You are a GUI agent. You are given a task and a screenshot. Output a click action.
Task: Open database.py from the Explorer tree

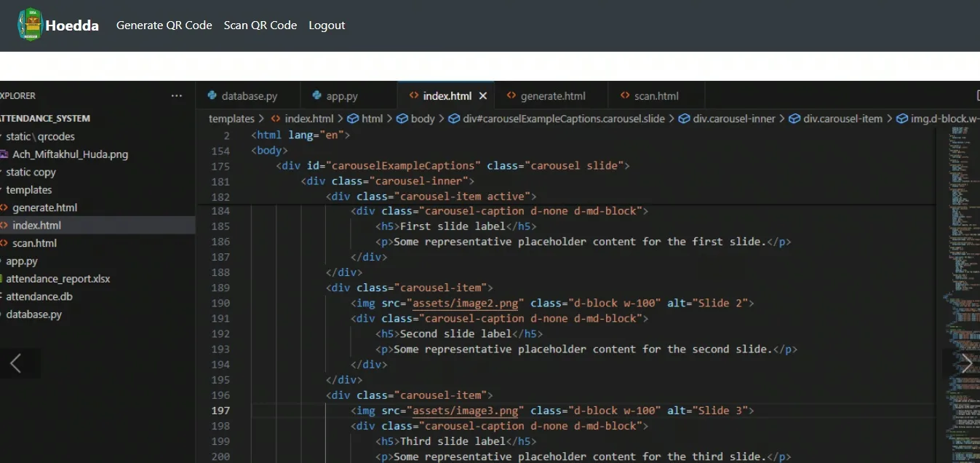click(33, 314)
